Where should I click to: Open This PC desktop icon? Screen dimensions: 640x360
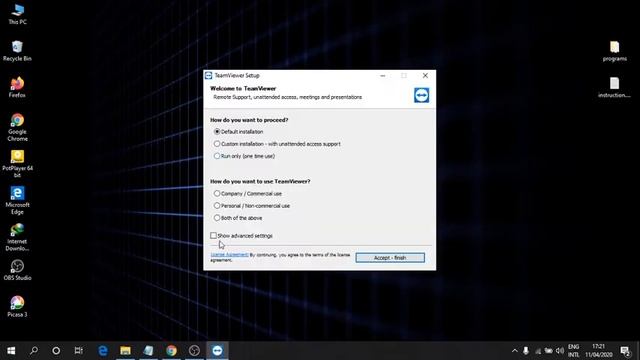17,13
